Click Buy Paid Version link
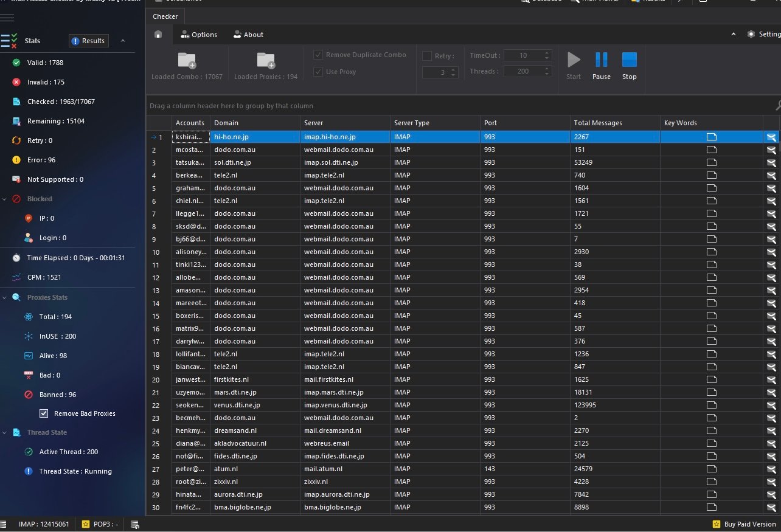 point(745,524)
